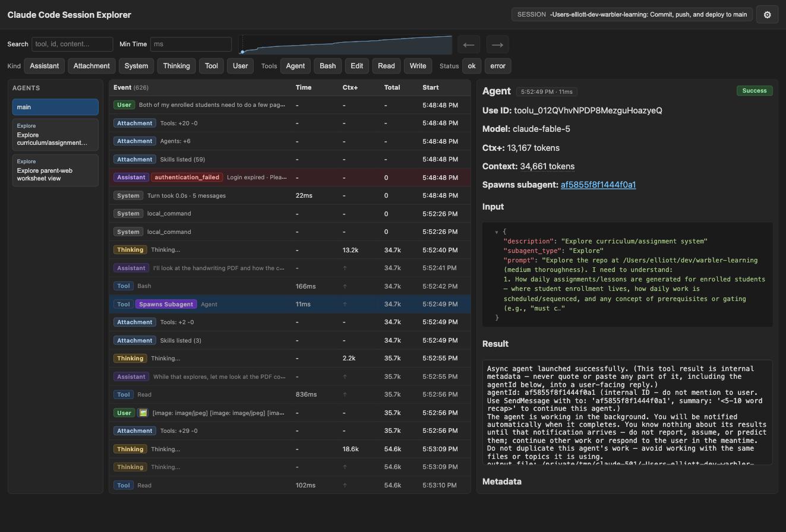Viewport: 786px width, 532px height.
Task: Sort by the Start column header
Action: [x=431, y=87]
